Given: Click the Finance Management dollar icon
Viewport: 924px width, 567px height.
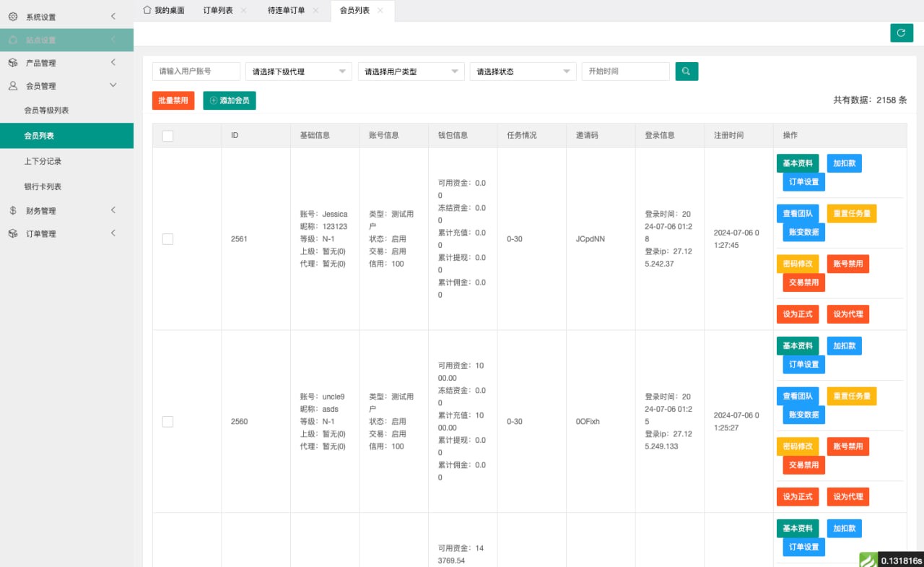Looking at the screenshot, I should [x=13, y=211].
